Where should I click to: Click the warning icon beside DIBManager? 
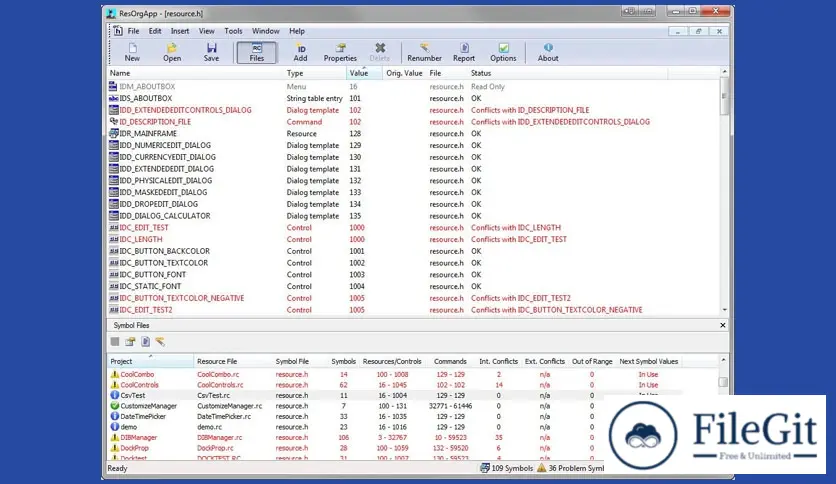(115, 437)
